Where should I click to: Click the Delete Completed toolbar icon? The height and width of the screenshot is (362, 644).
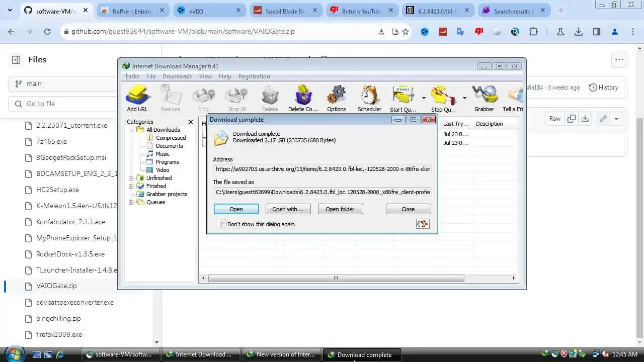click(x=303, y=99)
